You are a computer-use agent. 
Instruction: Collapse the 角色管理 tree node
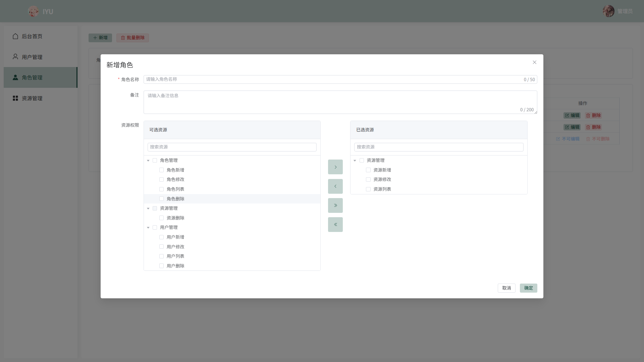coord(148,161)
